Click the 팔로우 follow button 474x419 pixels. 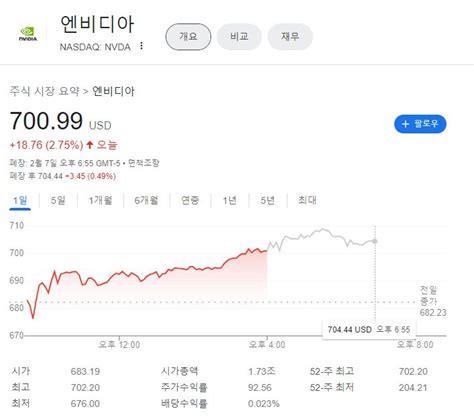click(x=420, y=124)
